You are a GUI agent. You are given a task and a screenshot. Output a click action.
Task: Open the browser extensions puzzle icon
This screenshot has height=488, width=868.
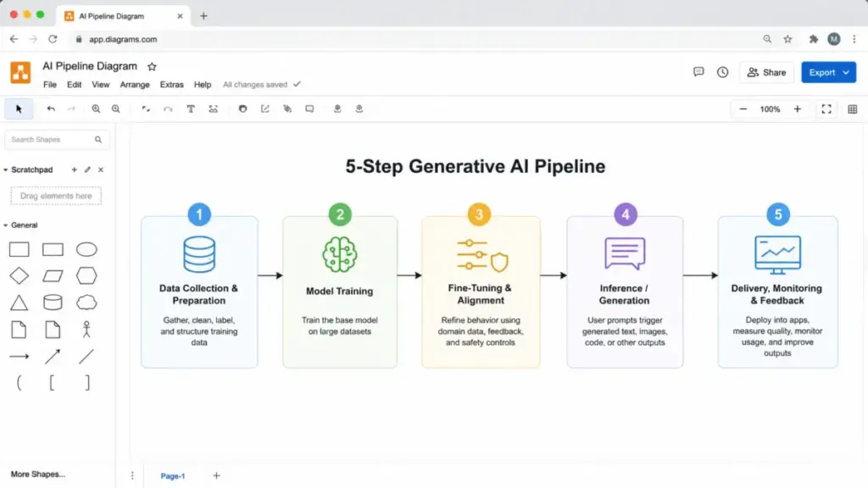[813, 39]
